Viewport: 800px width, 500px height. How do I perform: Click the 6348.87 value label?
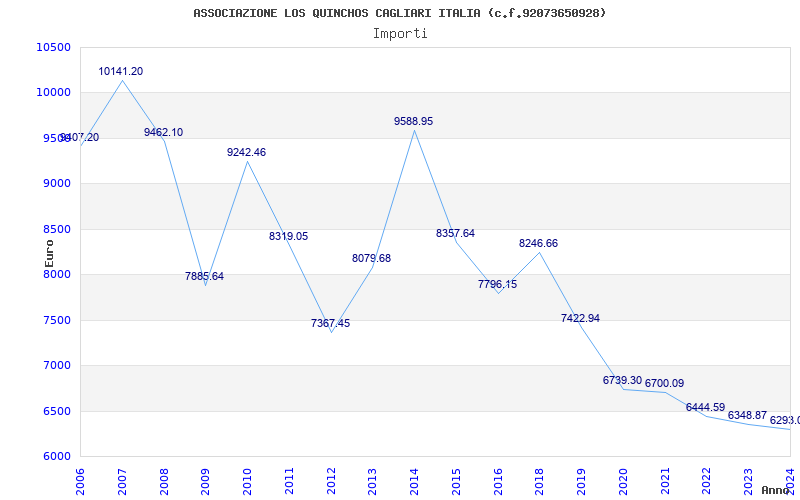[747, 415]
